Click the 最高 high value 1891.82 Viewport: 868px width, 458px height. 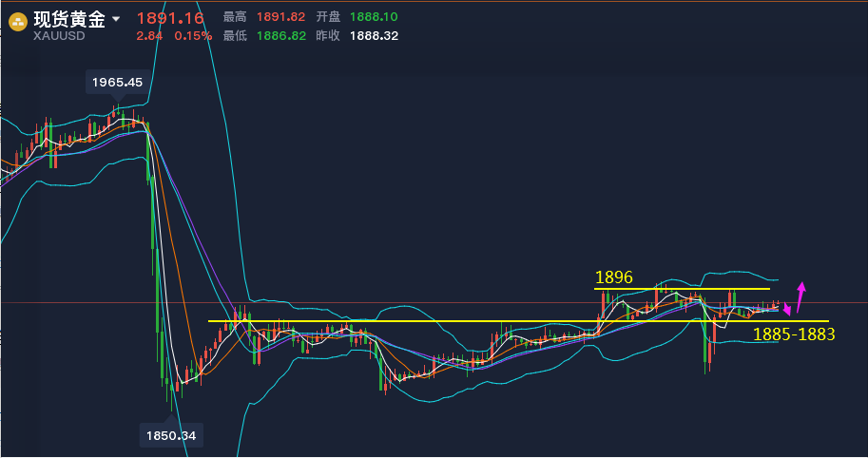click(x=281, y=17)
